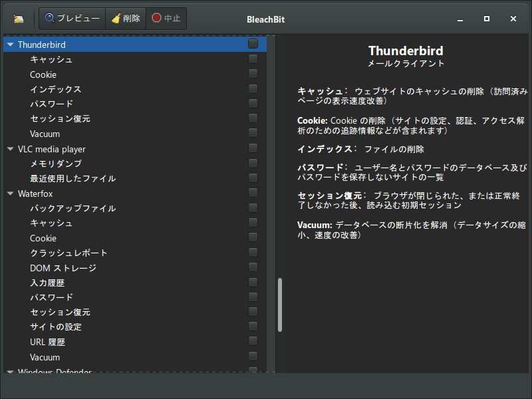The width and height of the screenshot is (532, 399).
Task: Enable Waterfox Cookie checkbox
Action: tap(253, 237)
